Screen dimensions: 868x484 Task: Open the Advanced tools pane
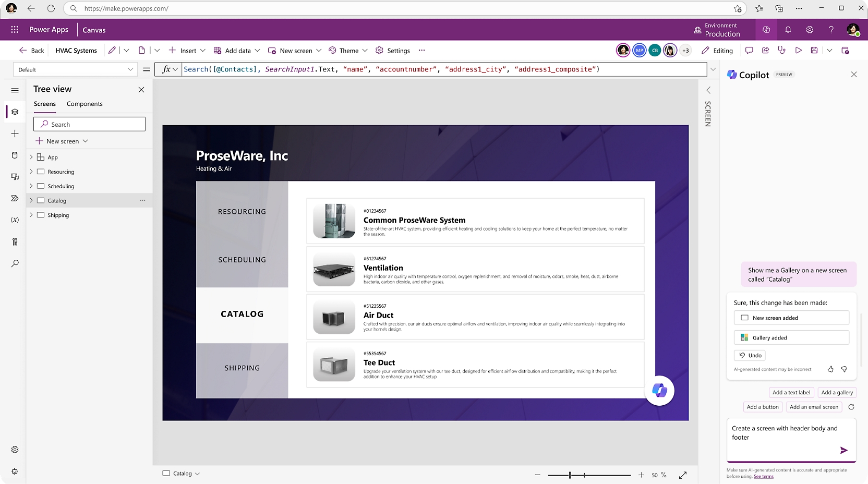(x=15, y=241)
